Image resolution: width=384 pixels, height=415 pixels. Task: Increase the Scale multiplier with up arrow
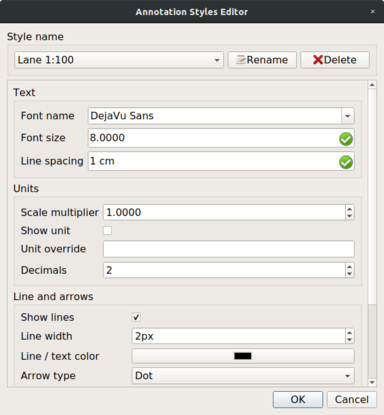tap(349, 209)
